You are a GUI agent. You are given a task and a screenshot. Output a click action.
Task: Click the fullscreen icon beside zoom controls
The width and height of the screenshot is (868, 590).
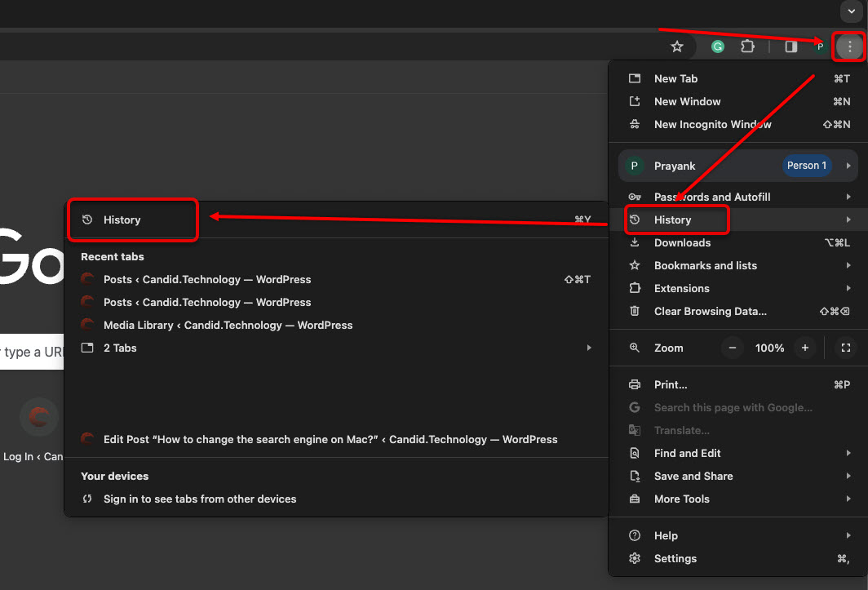tap(846, 348)
